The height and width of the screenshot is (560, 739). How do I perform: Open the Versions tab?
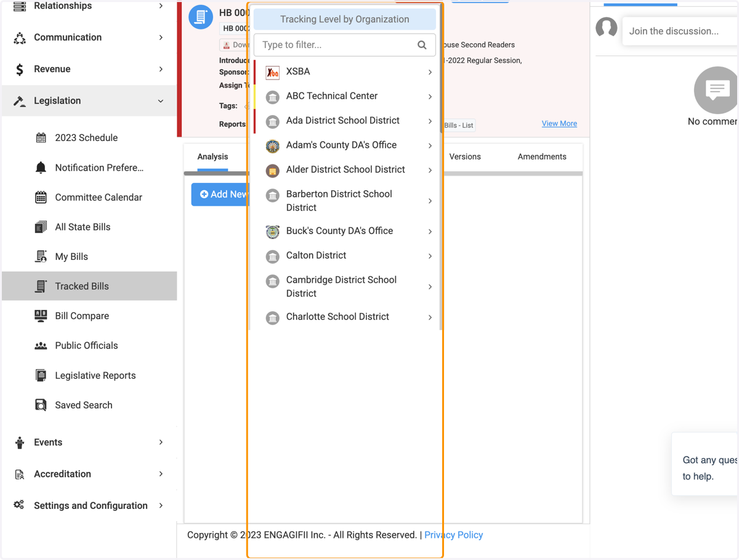click(x=465, y=157)
